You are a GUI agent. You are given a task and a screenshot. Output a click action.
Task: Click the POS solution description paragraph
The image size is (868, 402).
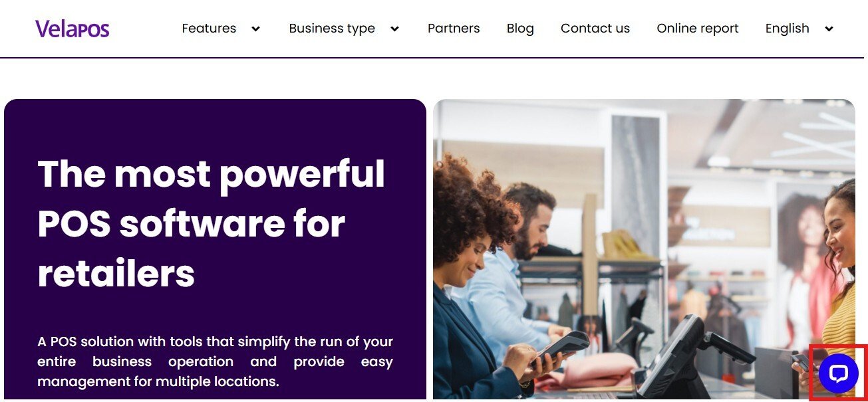pos(215,361)
